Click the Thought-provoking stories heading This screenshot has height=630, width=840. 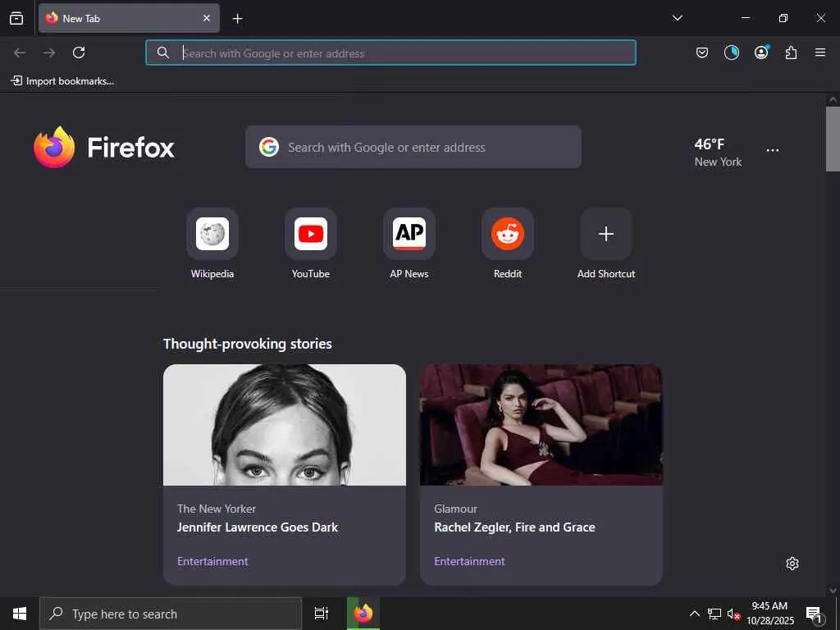click(248, 344)
